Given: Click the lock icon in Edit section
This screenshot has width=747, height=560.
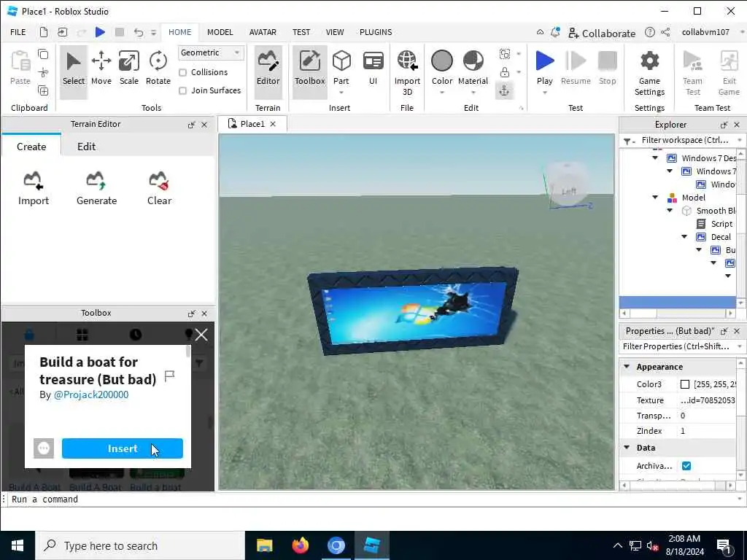Looking at the screenshot, I should tap(505, 72).
